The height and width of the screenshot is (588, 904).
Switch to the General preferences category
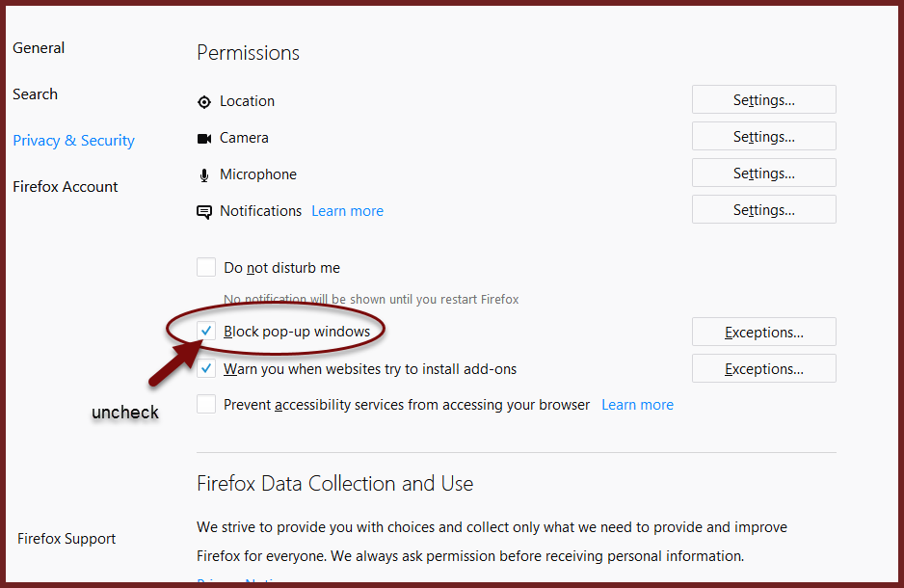(39, 48)
